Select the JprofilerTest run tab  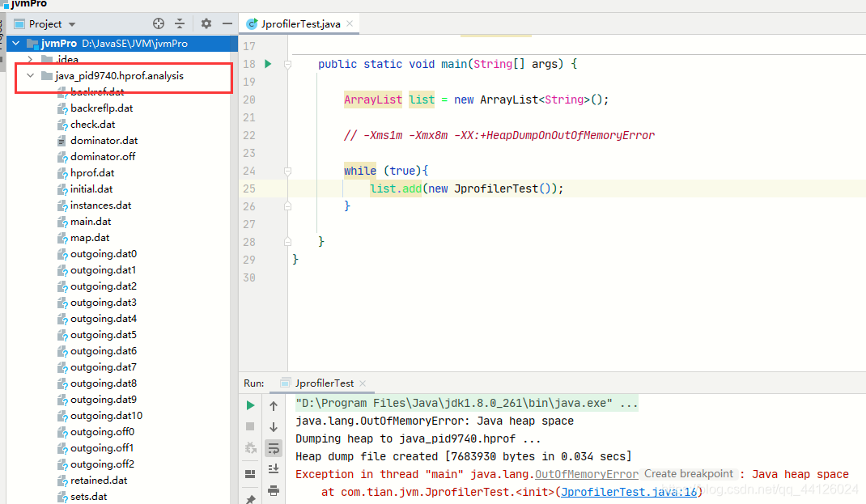click(x=325, y=383)
